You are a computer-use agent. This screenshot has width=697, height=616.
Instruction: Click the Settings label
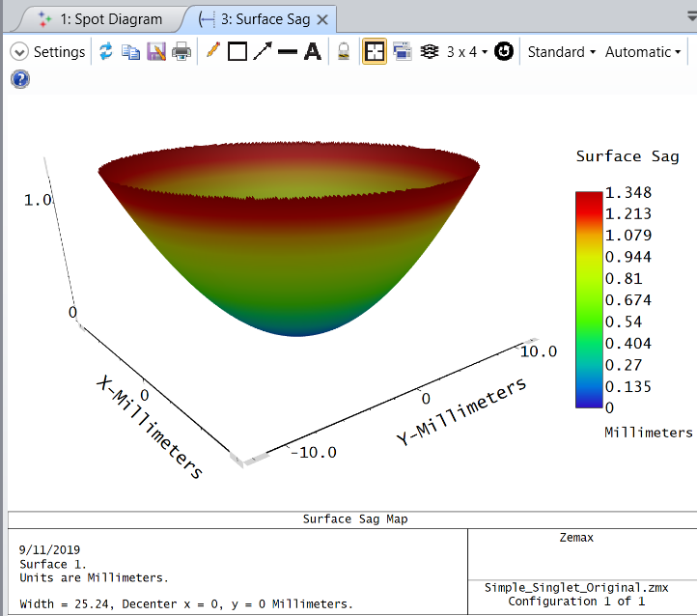tap(59, 52)
